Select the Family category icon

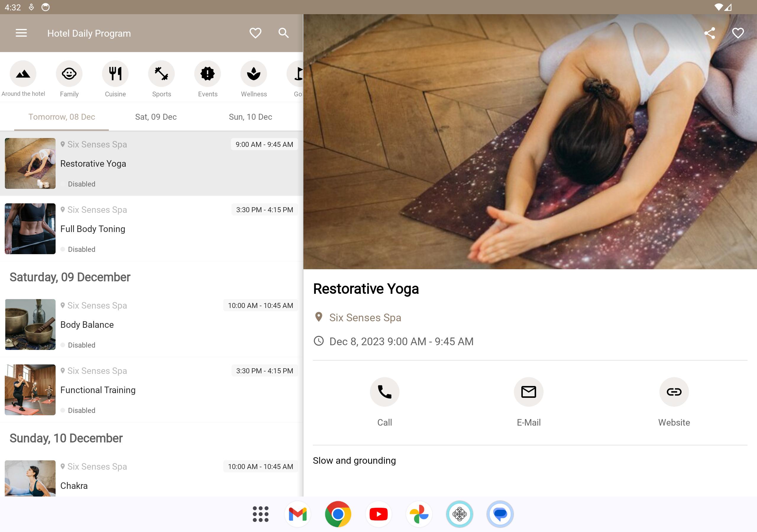[69, 74]
